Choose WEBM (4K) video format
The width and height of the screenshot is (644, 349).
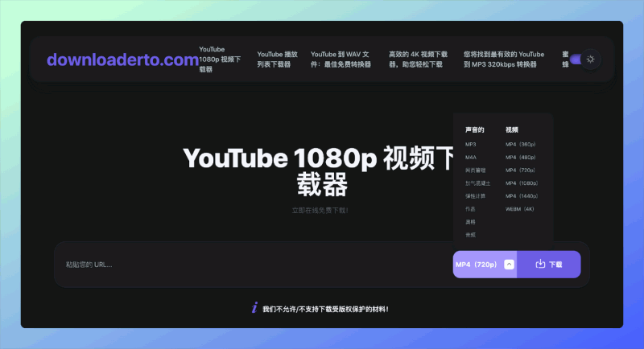tap(520, 209)
